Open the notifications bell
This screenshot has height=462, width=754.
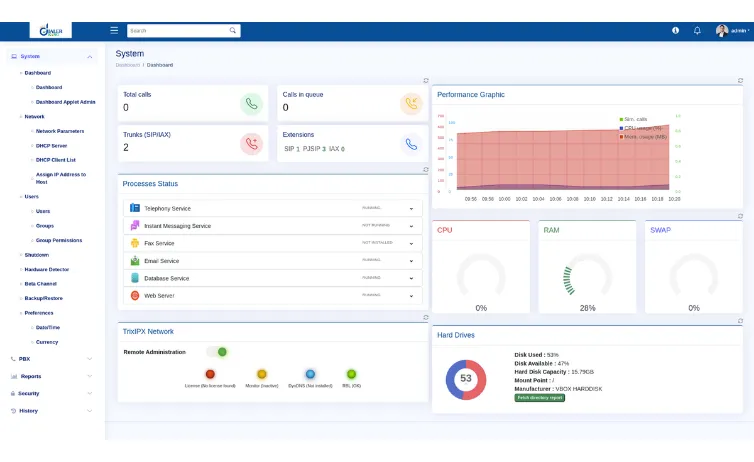tap(697, 30)
